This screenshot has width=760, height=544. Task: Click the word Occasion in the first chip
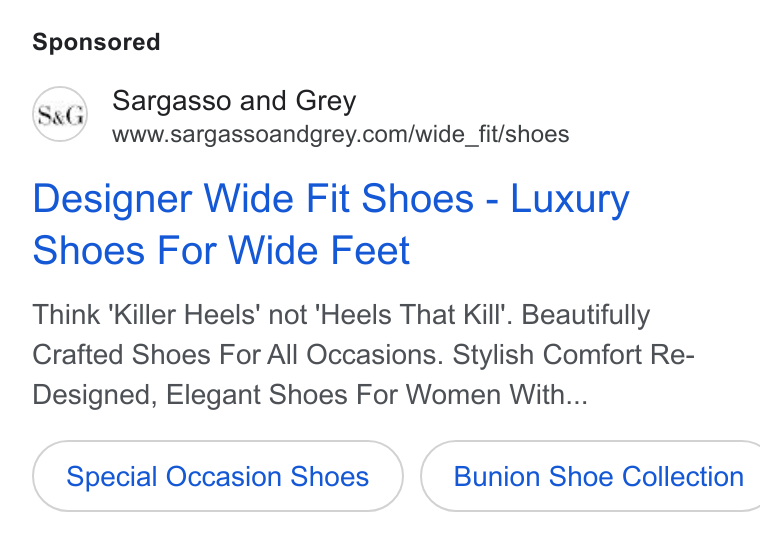pos(223,477)
